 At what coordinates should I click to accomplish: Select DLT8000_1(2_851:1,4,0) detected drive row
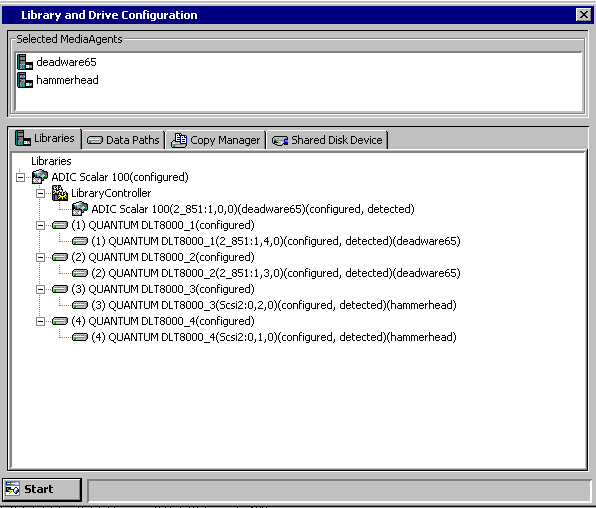click(276, 241)
